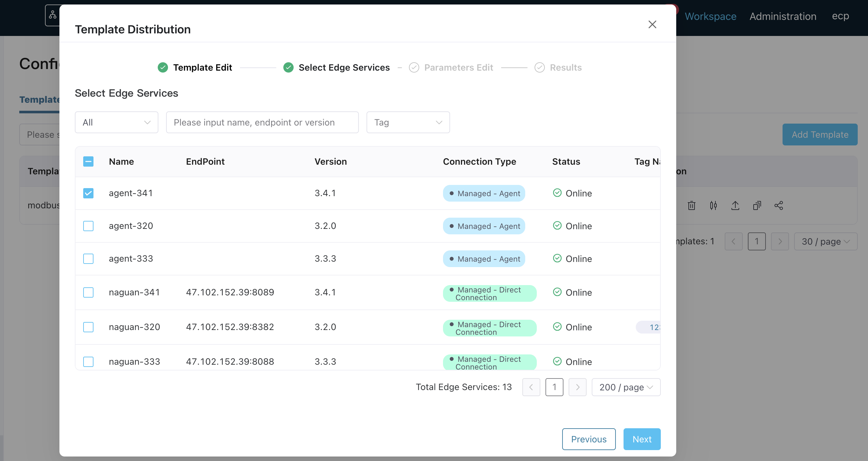Viewport: 868px width, 461px height.
Task: Toggle the select-all header checkbox
Action: [x=88, y=161]
